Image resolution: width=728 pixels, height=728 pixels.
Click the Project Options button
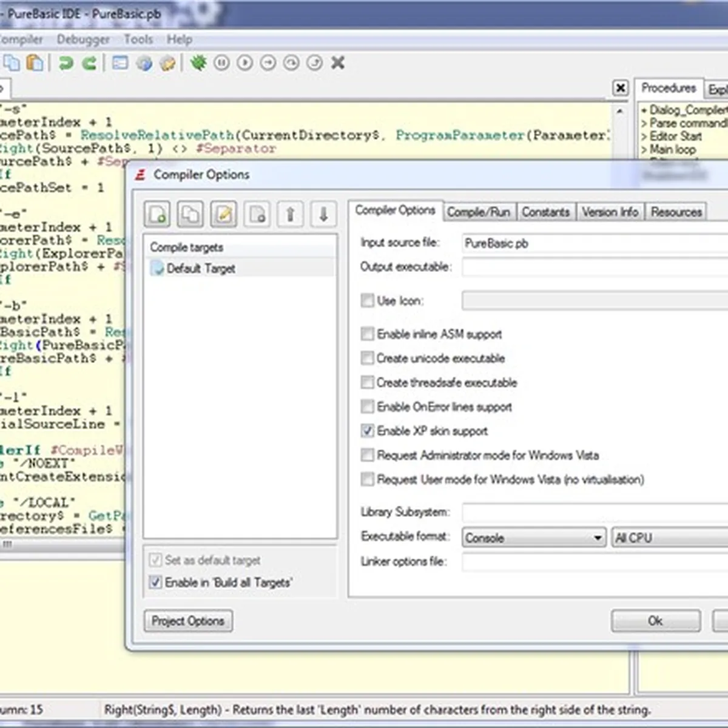coord(188,621)
